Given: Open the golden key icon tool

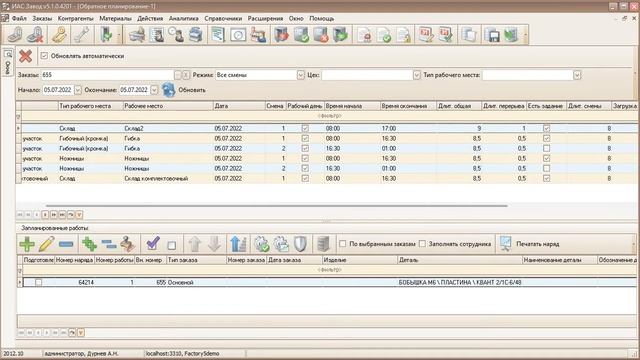Looking at the screenshot, I should click(60, 35).
